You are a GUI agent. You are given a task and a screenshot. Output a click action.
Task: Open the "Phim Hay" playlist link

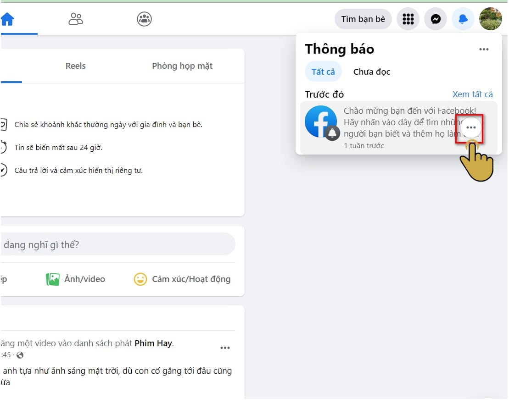[x=153, y=343]
